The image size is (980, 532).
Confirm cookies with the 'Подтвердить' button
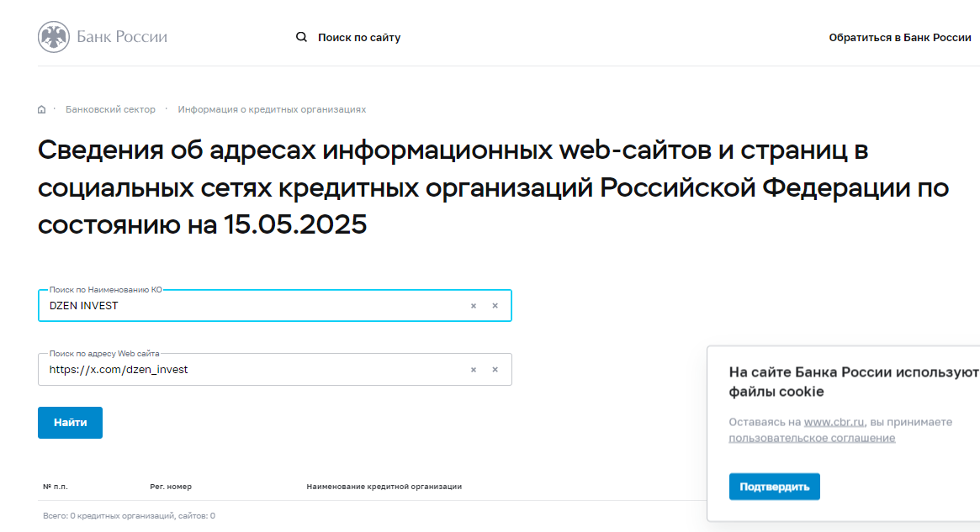[774, 487]
